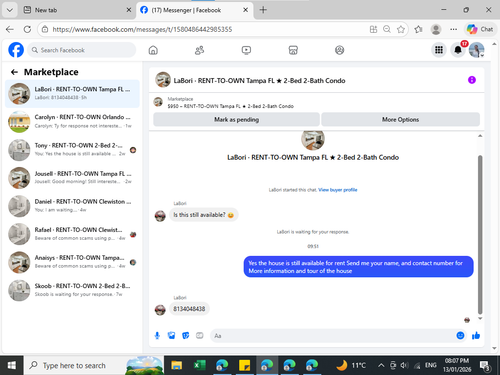Open the Skoob 2-Bed conversation
500x375 pixels.
[72, 290]
